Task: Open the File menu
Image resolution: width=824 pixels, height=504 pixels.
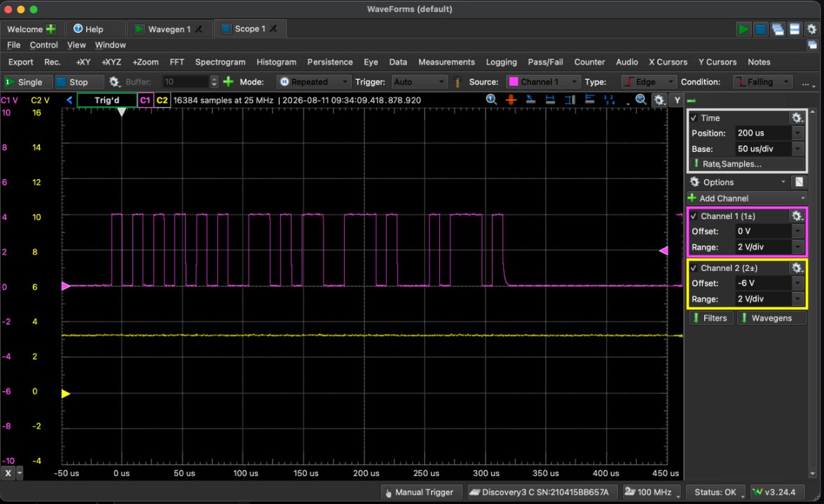Action: click(x=14, y=45)
